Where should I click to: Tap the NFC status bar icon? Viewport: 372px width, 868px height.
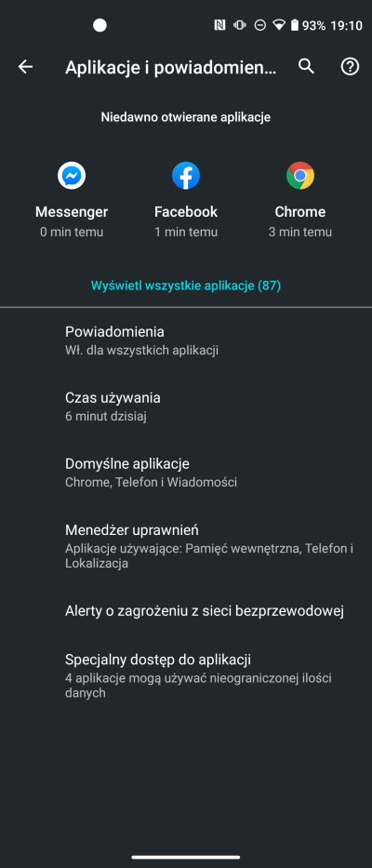click(219, 25)
